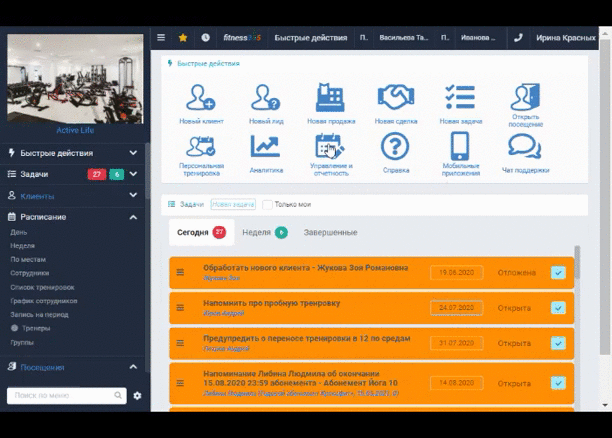Click the star favorites icon in top bar
This screenshot has width=612, height=438.
tap(183, 38)
